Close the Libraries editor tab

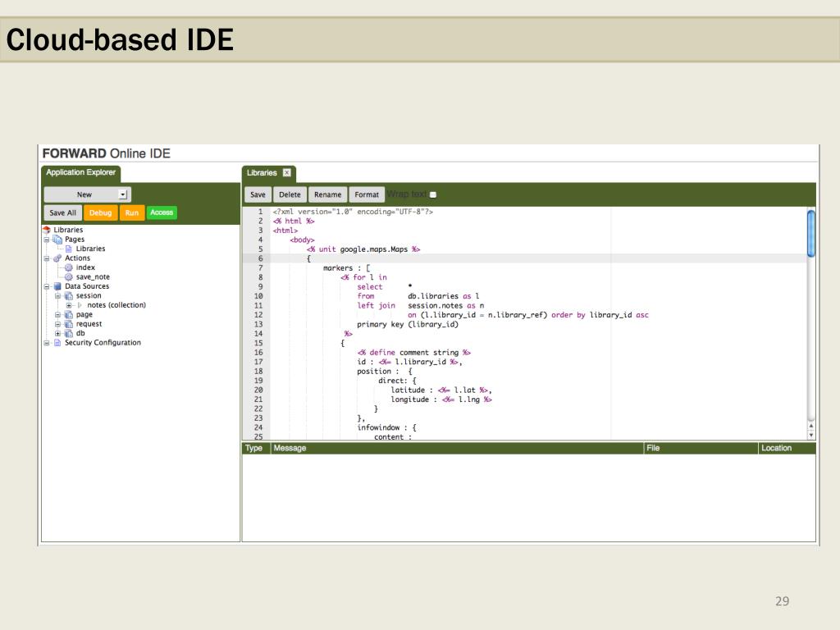(x=286, y=172)
